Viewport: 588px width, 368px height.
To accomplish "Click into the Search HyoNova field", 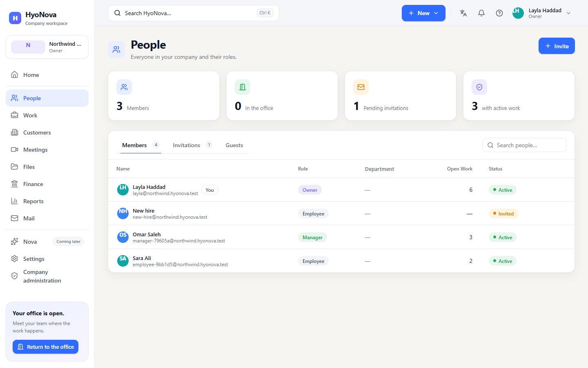I will [x=193, y=13].
